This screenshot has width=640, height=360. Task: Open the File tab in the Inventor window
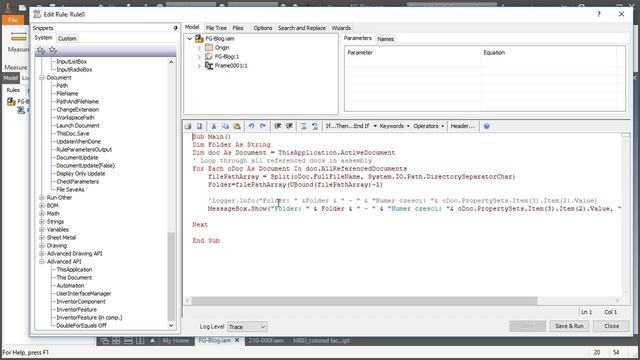pos(13,20)
